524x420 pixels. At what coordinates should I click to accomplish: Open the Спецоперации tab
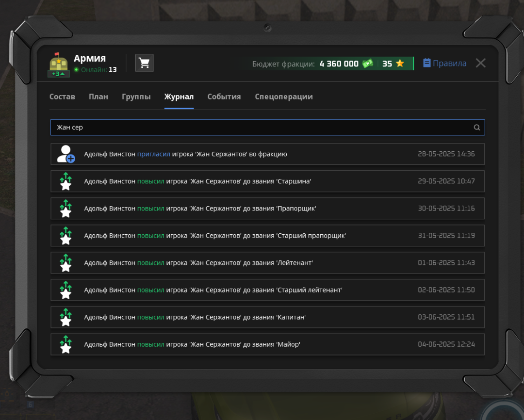click(284, 97)
